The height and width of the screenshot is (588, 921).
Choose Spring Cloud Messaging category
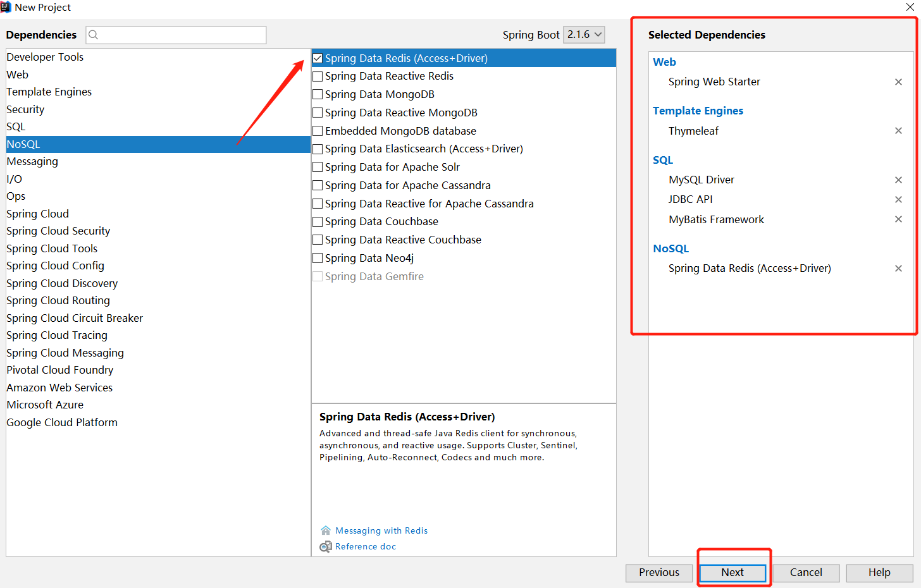pos(158,353)
